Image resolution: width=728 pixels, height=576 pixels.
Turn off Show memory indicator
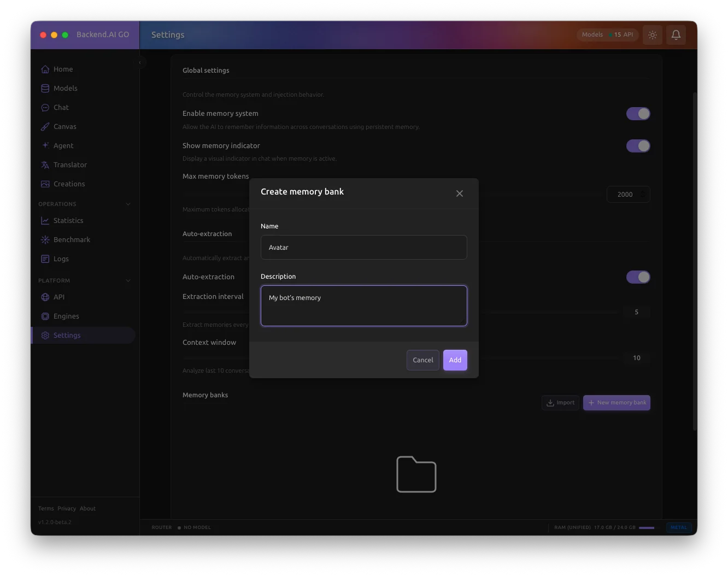click(638, 146)
